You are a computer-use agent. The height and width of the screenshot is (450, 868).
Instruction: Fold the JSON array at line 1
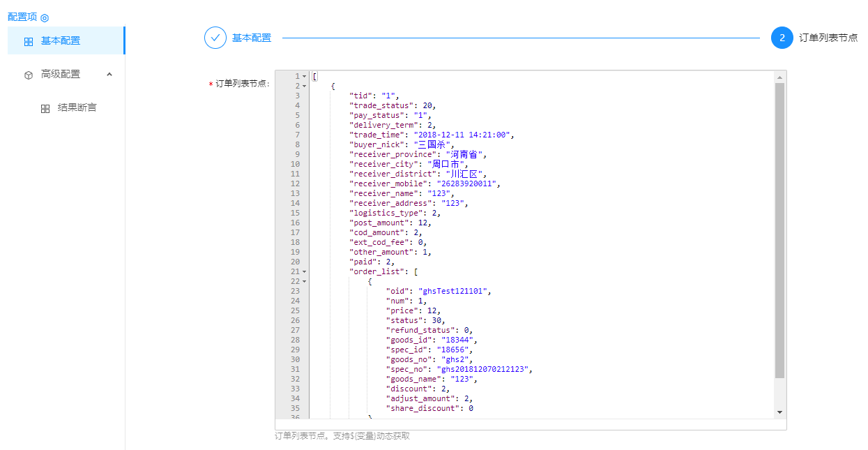click(x=304, y=76)
